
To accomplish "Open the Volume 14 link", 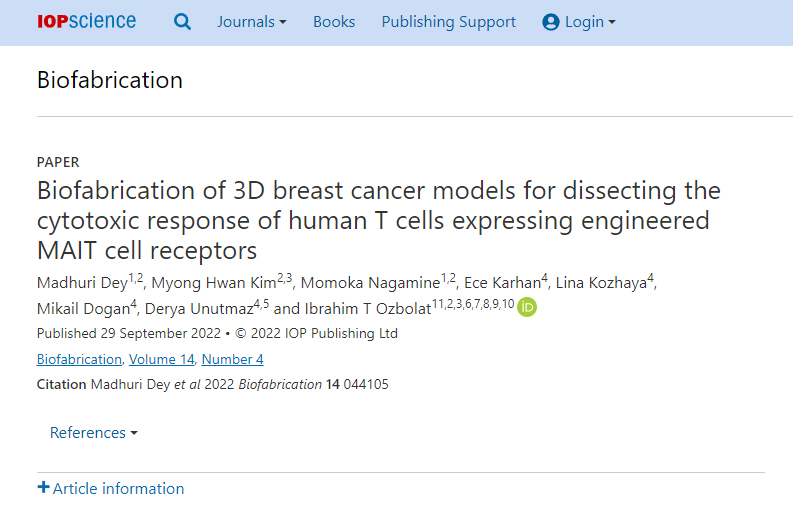I will pos(161,359).
